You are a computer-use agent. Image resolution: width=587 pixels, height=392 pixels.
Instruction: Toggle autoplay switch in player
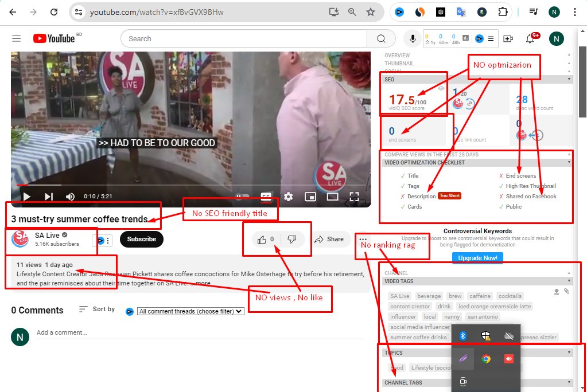(242, 197)
